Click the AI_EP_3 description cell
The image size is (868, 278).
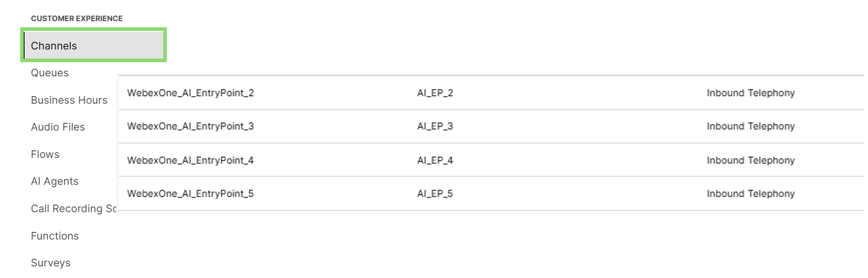435,126
